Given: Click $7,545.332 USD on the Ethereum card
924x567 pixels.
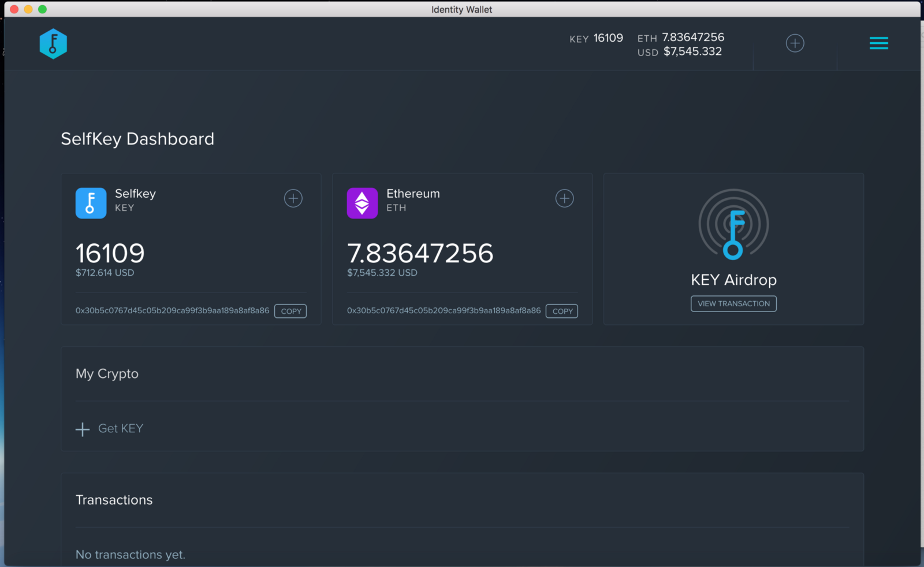Looking at the screenshot, I should tap(382, 273).
